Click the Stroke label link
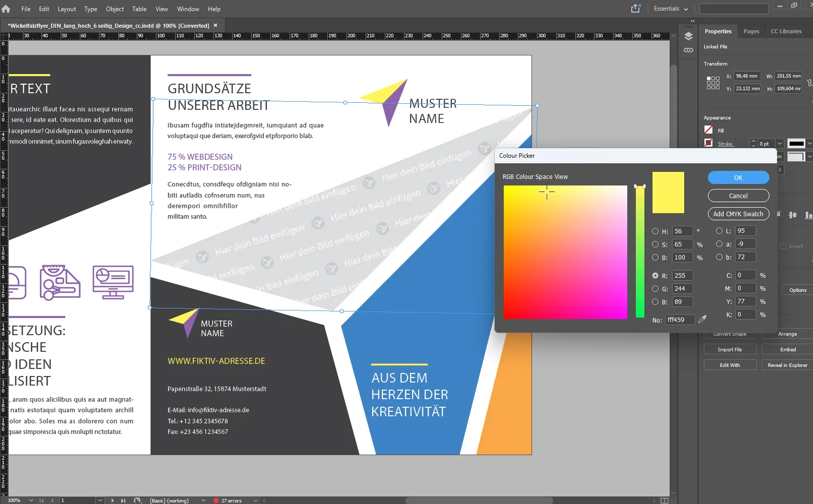This screenshot has height=504, width=813. (725, 144)
